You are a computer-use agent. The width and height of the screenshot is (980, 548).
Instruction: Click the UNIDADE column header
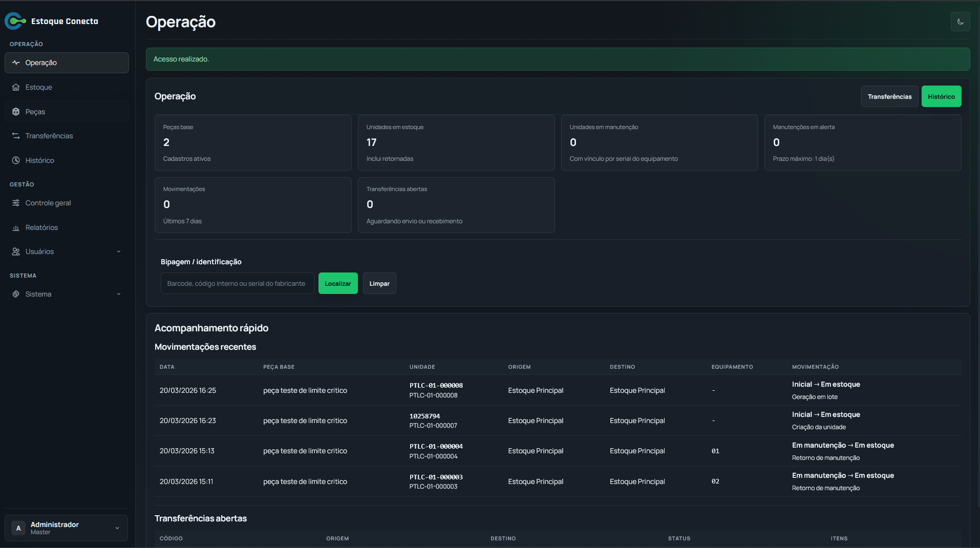[422, 367]
